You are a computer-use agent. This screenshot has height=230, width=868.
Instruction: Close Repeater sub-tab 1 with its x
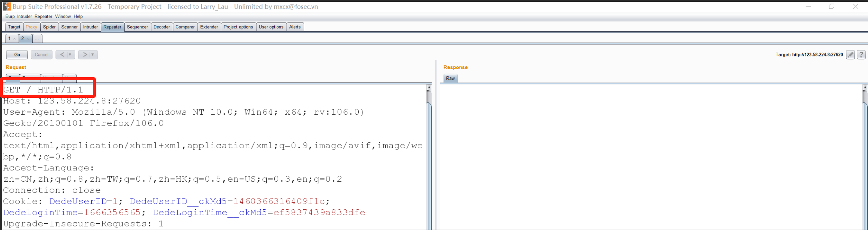pyautogui.click(x=14, y=39)
